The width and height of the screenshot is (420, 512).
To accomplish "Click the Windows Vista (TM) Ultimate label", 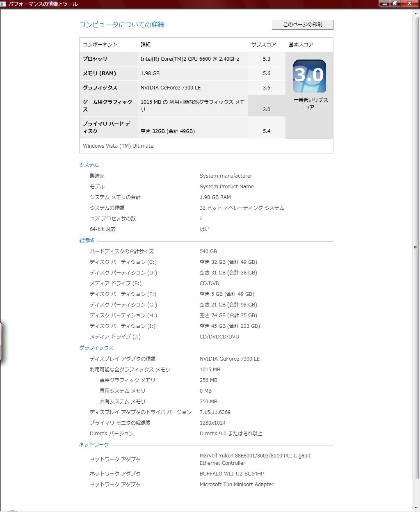I will pos(118,146).
